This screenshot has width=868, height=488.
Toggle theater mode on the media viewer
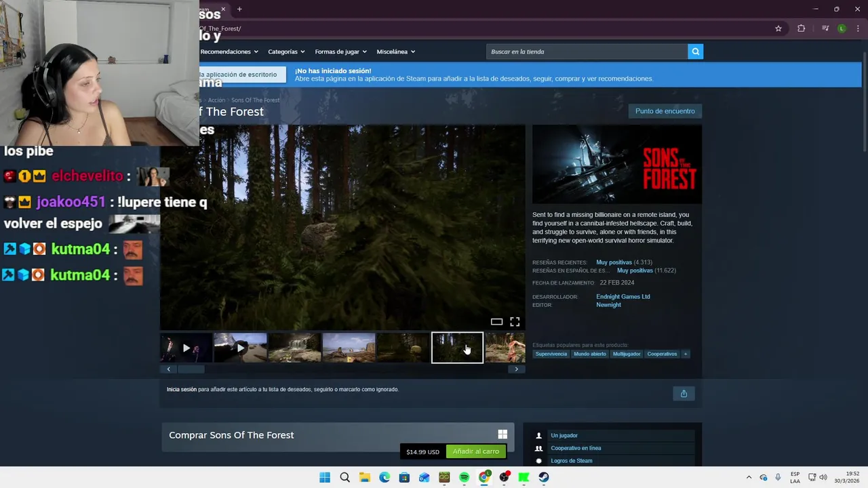(496, 322)
